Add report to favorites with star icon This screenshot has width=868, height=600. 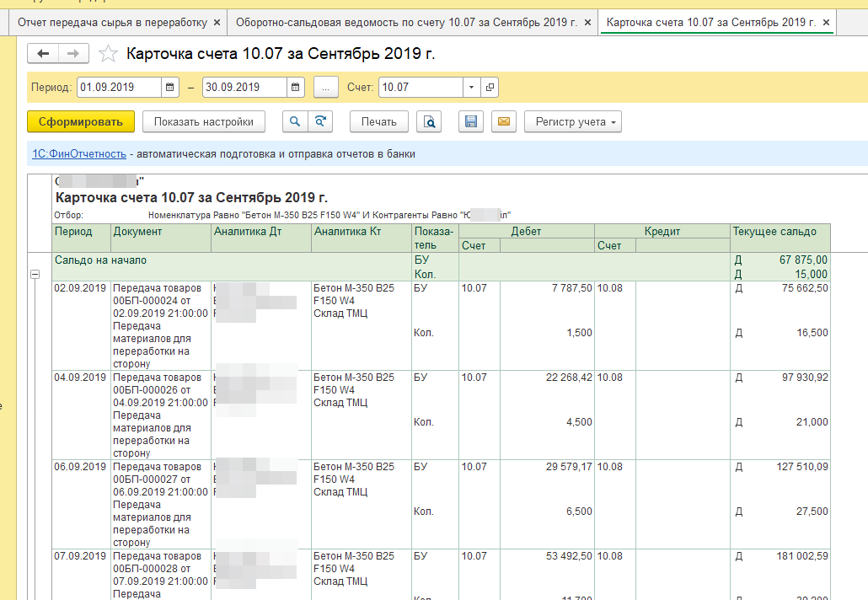coord(108,55)
